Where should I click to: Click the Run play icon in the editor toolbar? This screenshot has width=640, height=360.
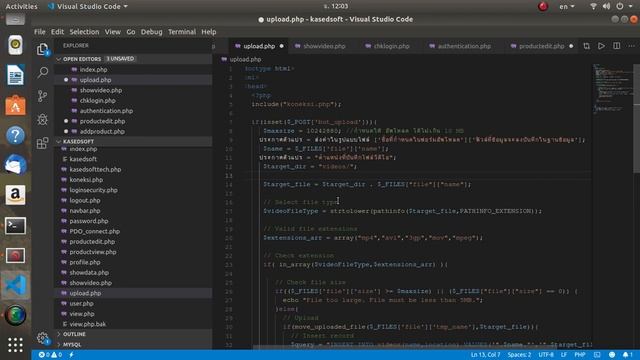pos(601,46)
